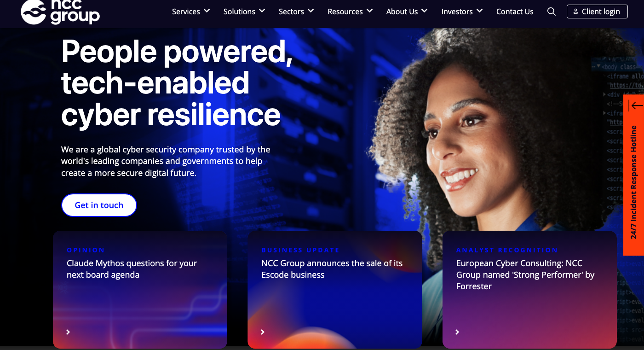Image resolution: width=644 pixels, height=350 pixels.
Task: Click the chevron arrow on Claude Mythos card
Action: click(68, 332)
